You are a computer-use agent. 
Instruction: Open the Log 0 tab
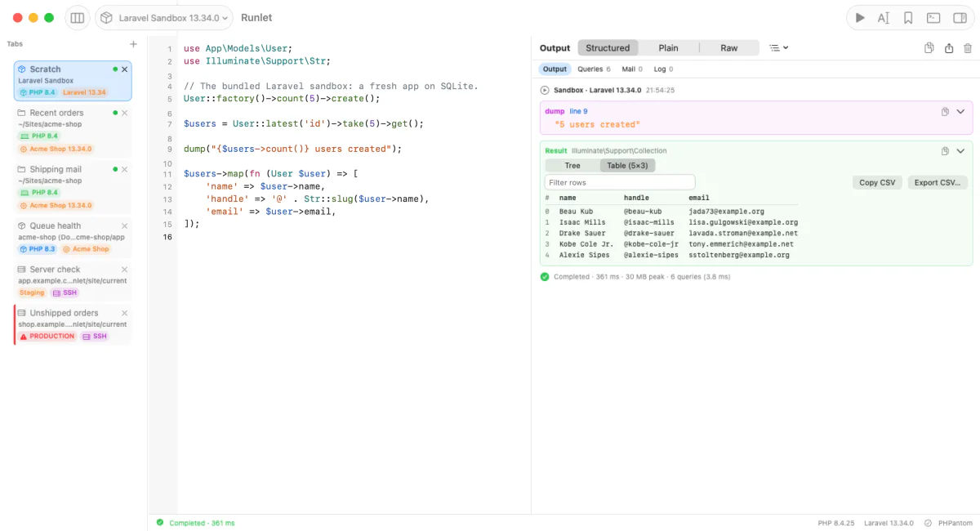pyautogui.click(x=663, y=69)
